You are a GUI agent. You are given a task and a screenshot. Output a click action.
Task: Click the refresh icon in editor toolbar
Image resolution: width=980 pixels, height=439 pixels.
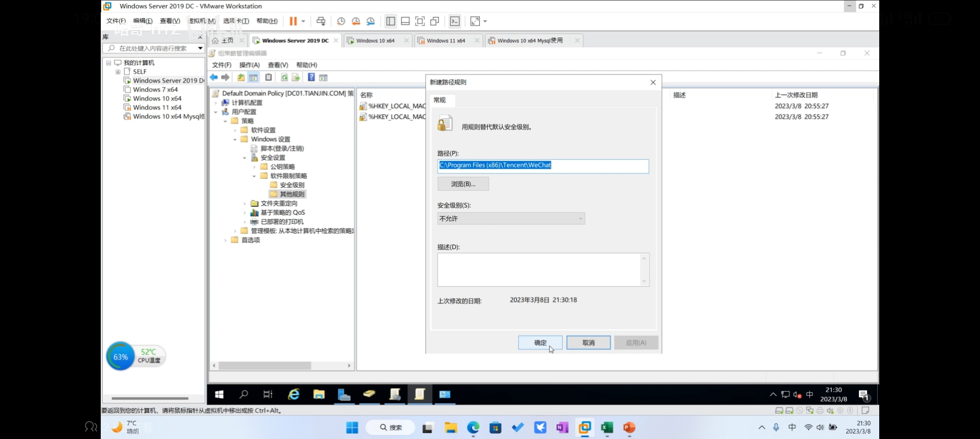[x=284, y=77]
